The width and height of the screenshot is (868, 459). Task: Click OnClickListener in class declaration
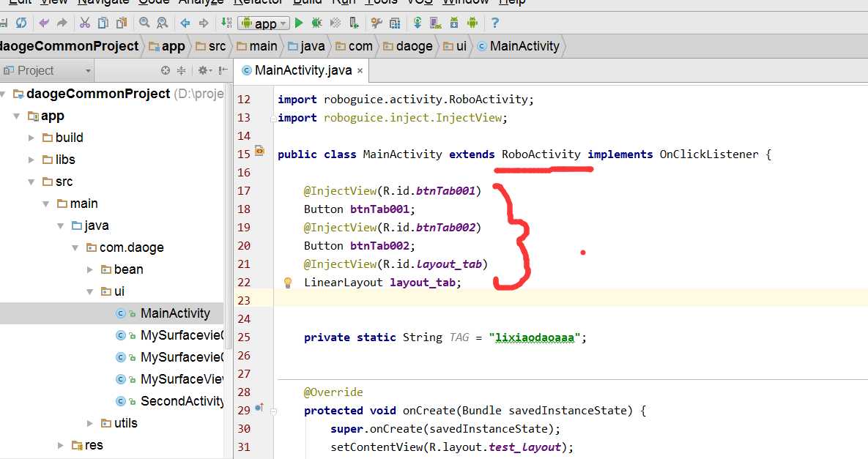click(x=708, y=154)
